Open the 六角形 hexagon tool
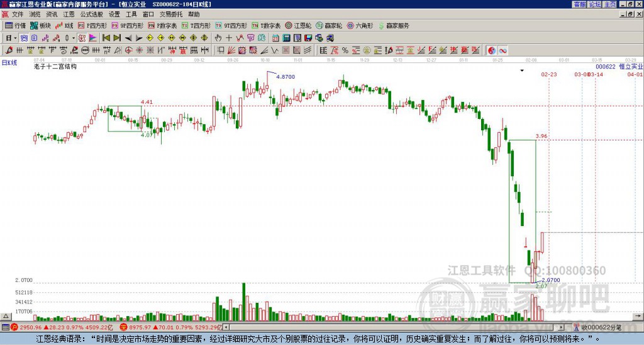 point(360,25)
